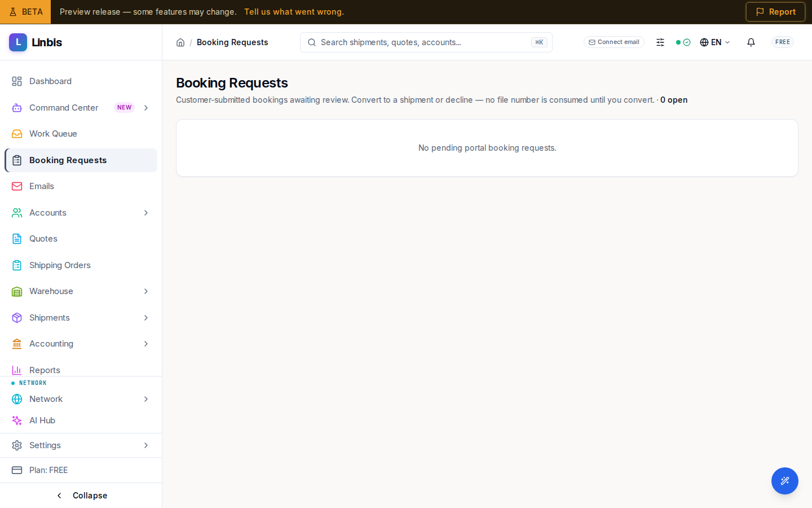Click the FREE plan badge

[783, 42]
